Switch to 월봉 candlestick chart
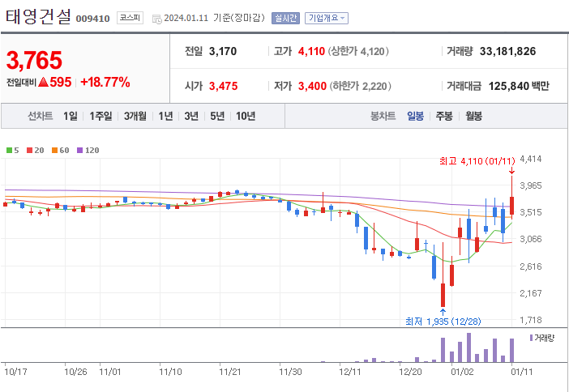The height and width of the screenshot is (392, 569). tap(473, 117)
